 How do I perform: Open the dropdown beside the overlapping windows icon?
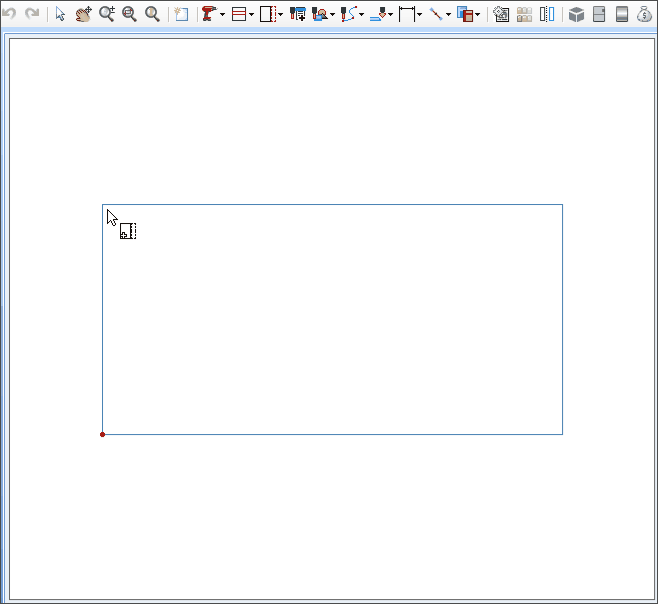[x=478, y=15]
